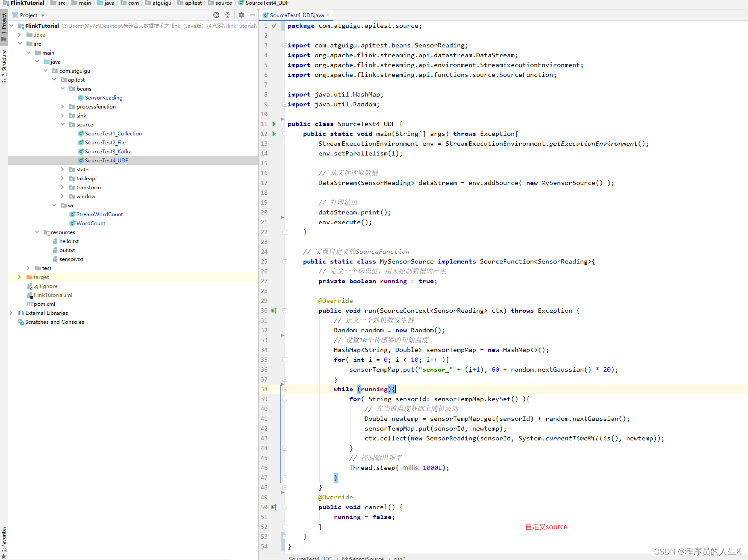Click the Collapse All icon in Project panel
This screenshot has width=748, height=560.
227,15
